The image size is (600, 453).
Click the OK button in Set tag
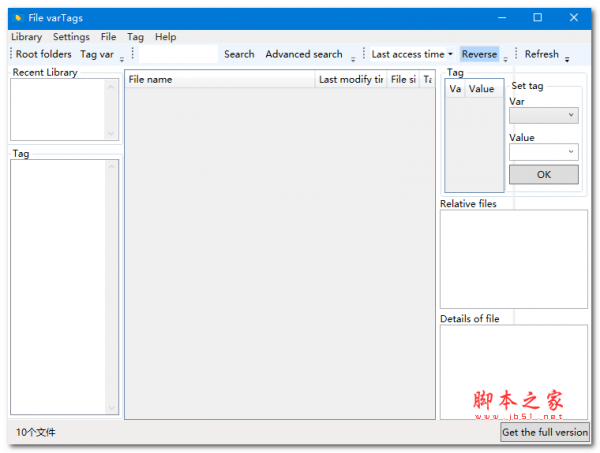[543, 174]
